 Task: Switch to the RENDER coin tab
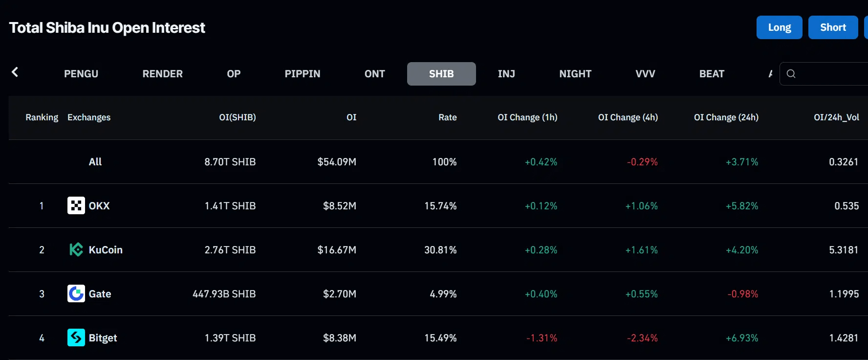tap(162, 74)
